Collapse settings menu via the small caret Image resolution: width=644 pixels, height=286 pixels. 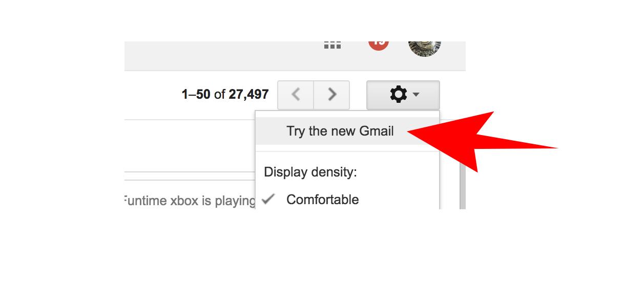point(416,95)
